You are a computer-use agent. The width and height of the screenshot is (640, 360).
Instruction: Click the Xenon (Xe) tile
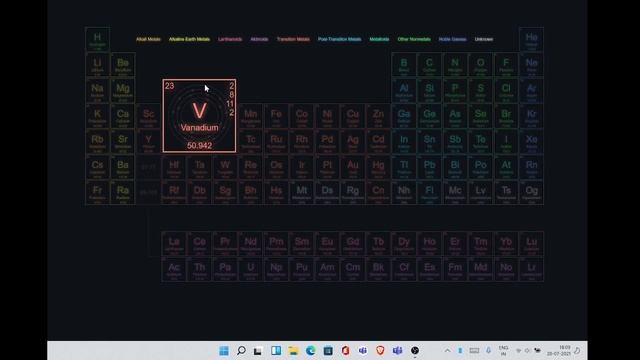point(531,142)
